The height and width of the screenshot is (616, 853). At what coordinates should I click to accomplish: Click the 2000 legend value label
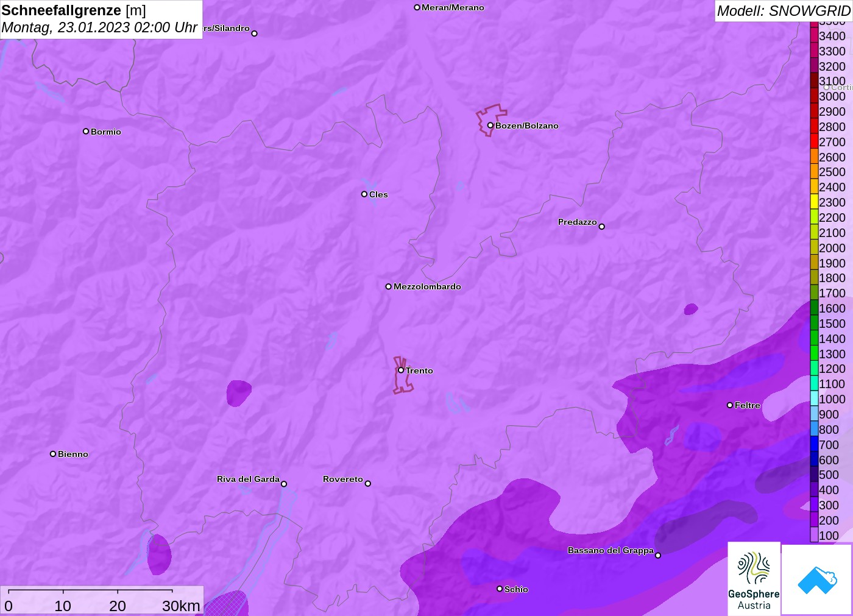coord(832,248)
